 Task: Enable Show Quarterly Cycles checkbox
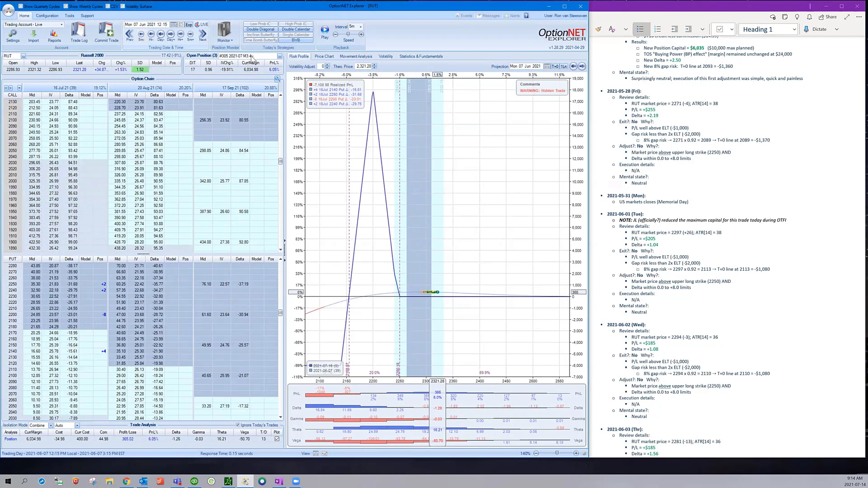[x=21, y=6]
